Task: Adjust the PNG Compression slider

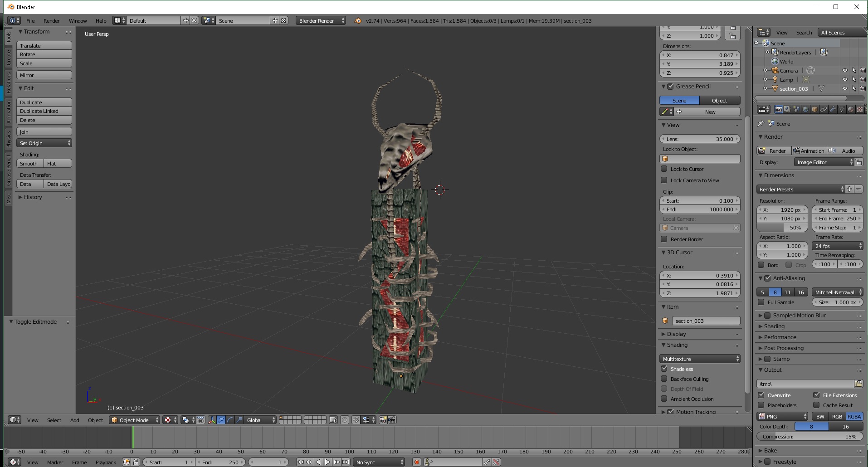Action: 809,436
